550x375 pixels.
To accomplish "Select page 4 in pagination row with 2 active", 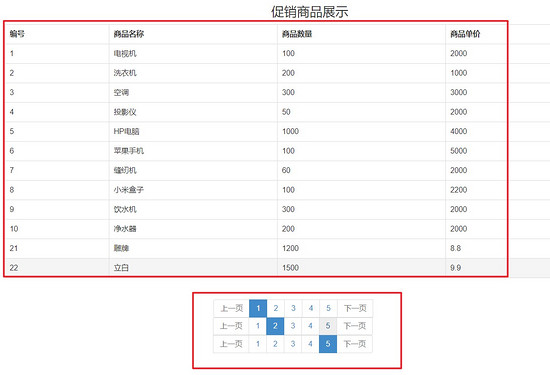I will 310,326.
